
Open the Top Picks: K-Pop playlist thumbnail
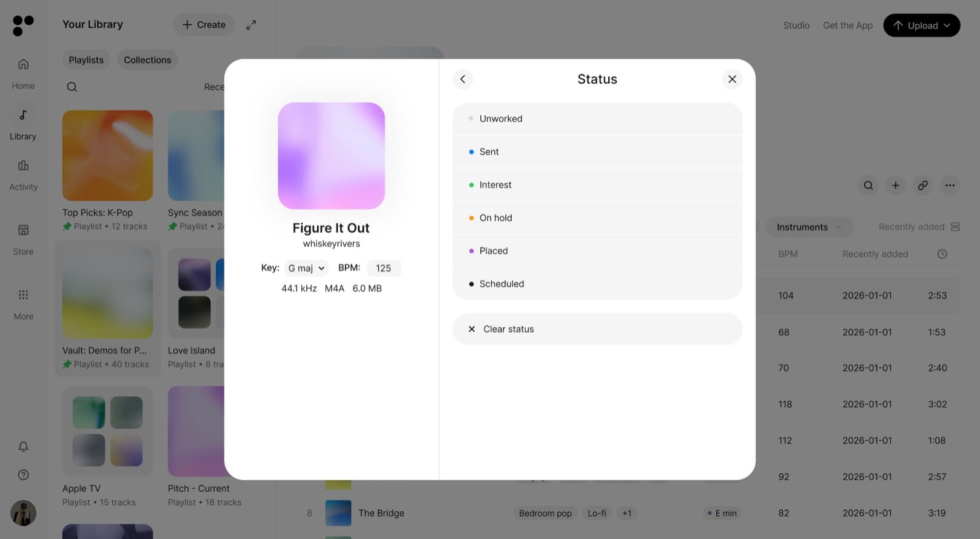coord(107,155)
